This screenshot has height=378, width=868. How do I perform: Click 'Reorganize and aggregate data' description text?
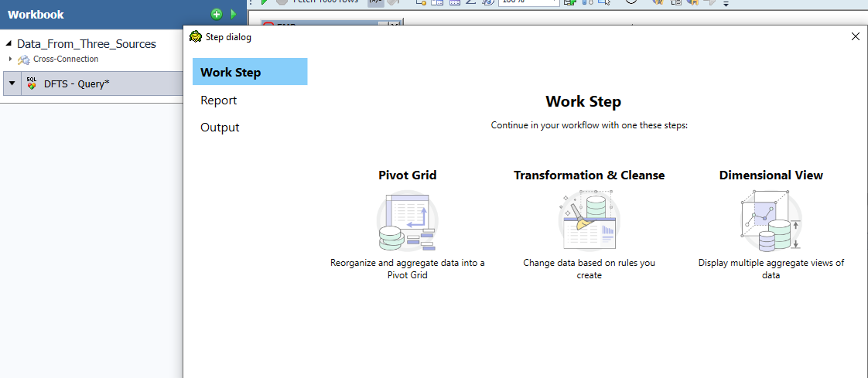(408, 269)
